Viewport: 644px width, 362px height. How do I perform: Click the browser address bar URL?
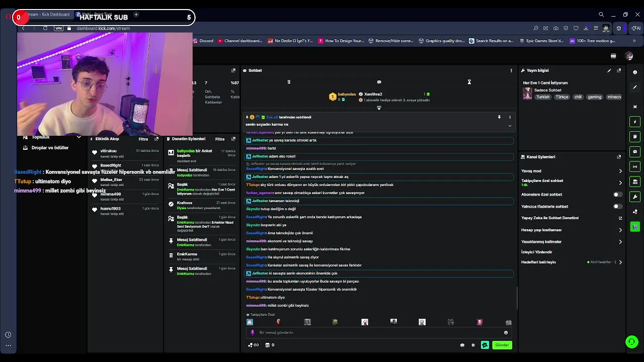pos(103,28)
